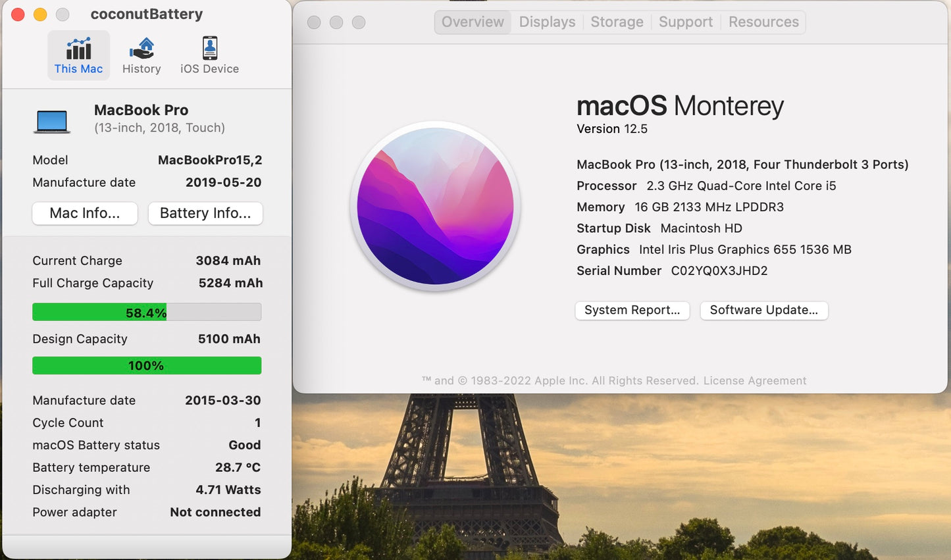Click the serial number C02YQ0X3JHD2
The width and height of the screenshot is (951, 560).
pyautogui.click(x=719, y=271)
